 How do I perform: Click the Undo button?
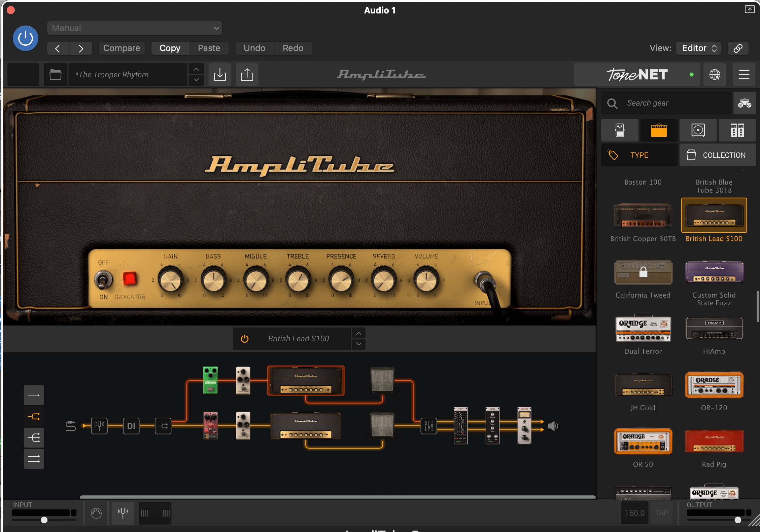(254, 48)
